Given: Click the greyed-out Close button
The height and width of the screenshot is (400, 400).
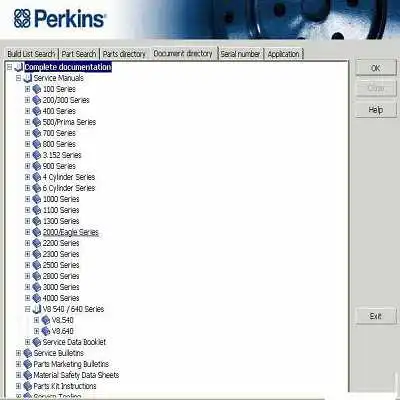Looking at the screenshot, I should tap(376, 88).
